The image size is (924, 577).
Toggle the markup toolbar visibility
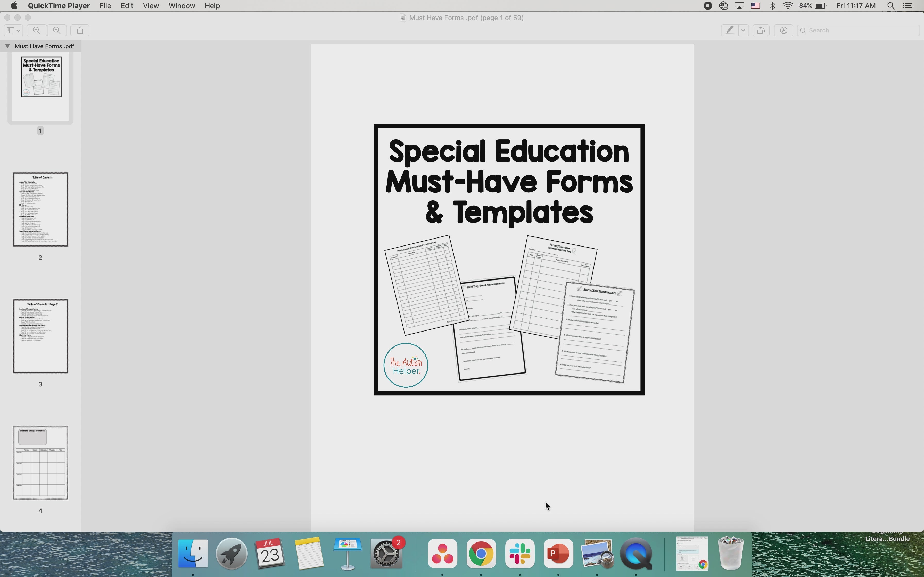tap(783, 30)
